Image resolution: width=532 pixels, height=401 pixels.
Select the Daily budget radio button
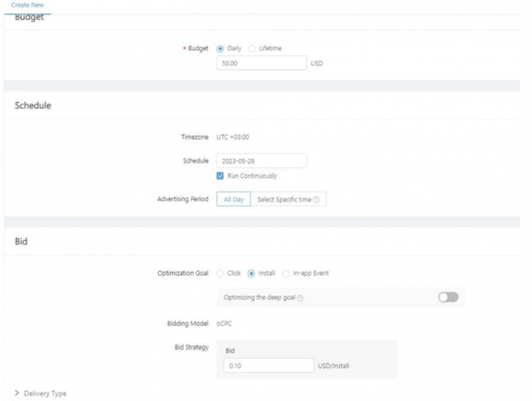[220, 49]
